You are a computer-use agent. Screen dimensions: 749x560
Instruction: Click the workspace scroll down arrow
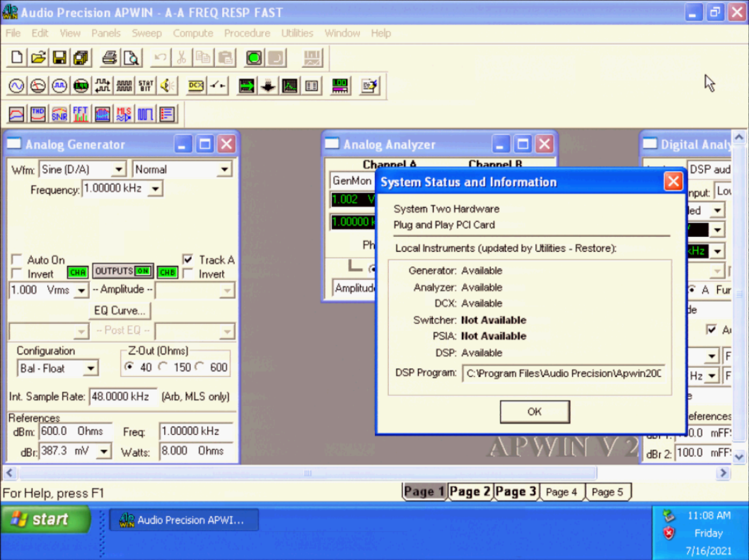739,456
